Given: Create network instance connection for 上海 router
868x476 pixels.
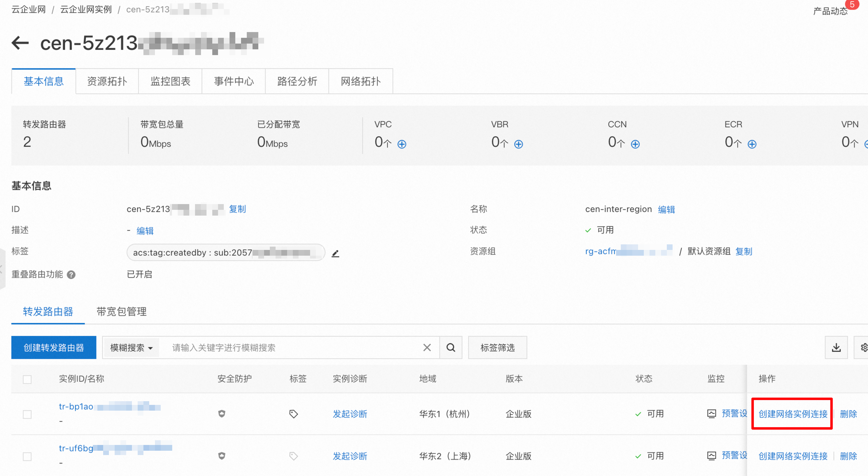Looking at the screenshot, I should pyautogui.click(x=793, y=456).
